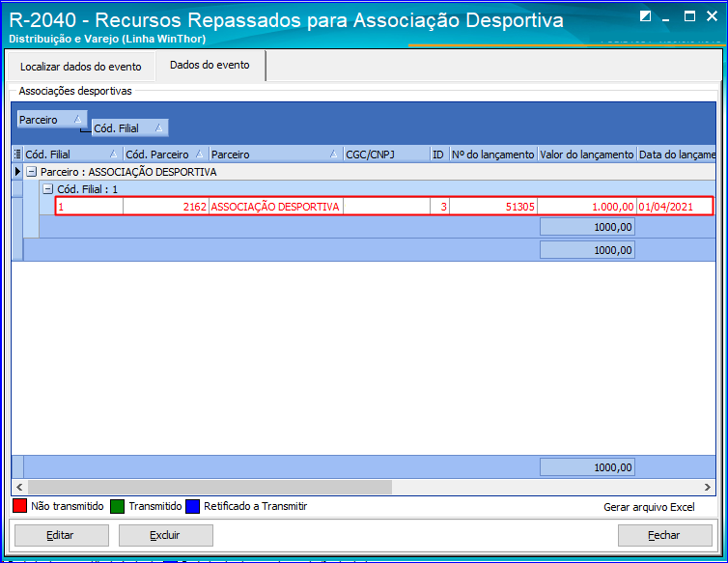The width and height of the screenshot is (728, 563).
Task: Select cell with parceiro code 2162
Action: click(x=166, y=207)
